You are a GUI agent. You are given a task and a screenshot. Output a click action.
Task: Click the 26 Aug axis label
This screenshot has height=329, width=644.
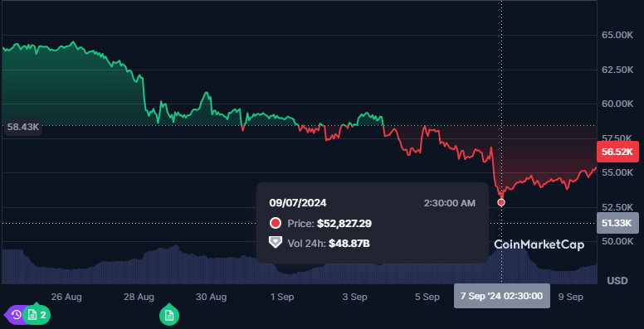tap(66, 297)
